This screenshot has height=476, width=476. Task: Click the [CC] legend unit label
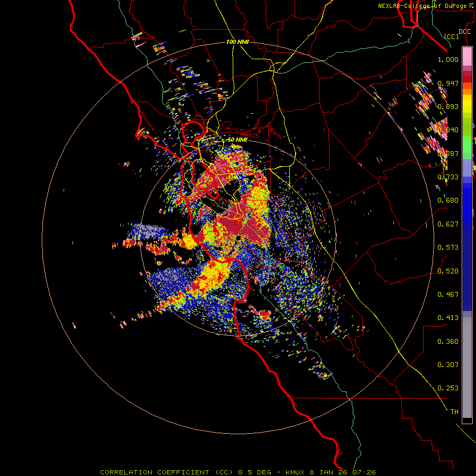coord(452,36)
